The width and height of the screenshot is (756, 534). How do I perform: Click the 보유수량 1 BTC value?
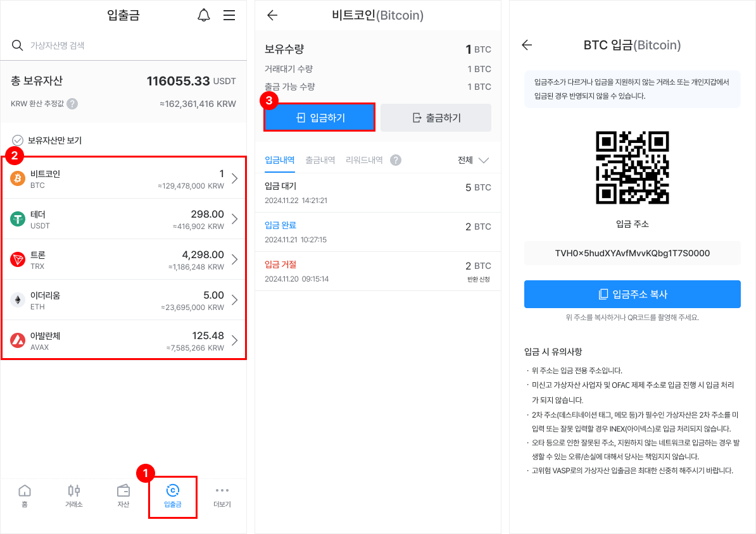tap(478, 49)
